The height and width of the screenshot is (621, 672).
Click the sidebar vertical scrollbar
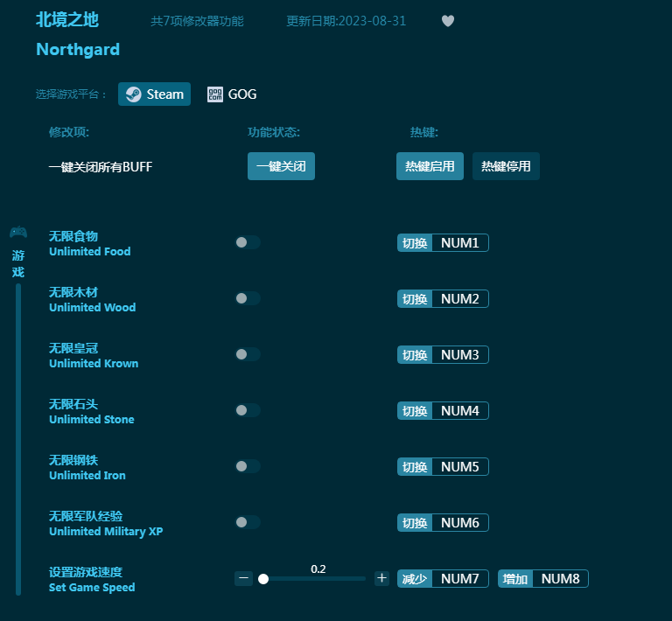[x=18, y=439]
